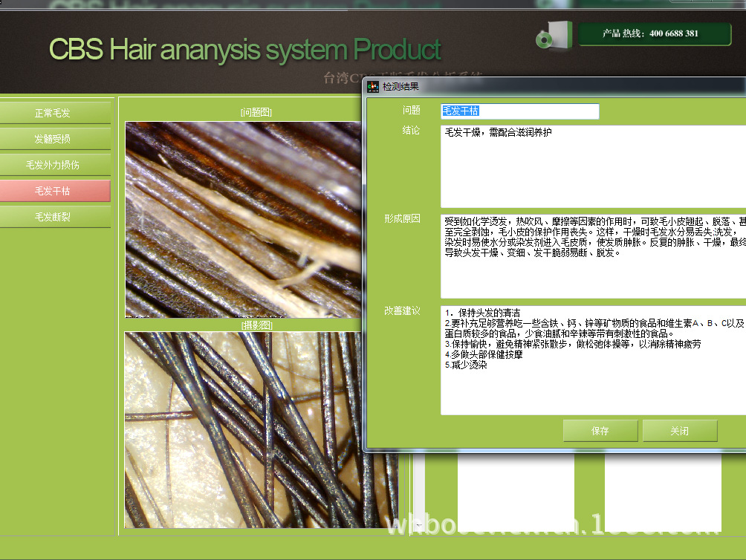Click the 关闭 button in the result dialog

[679, 431]
